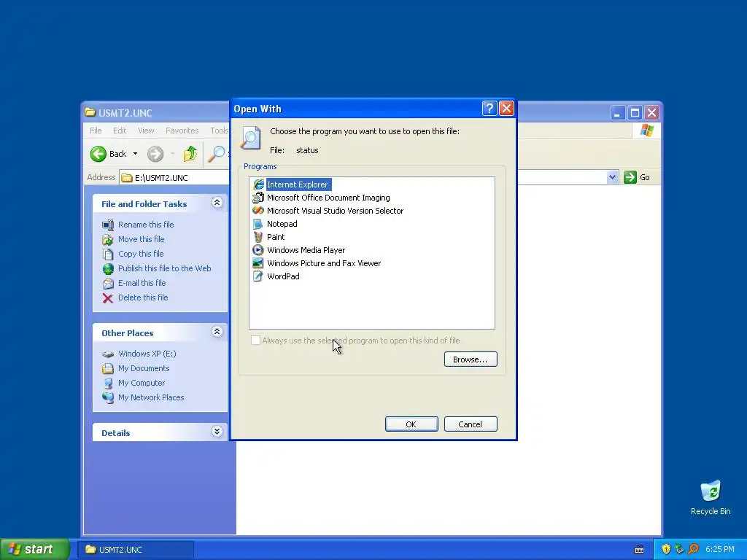This screenshot has height=560, width=747.
Task: Click the Start button
Action: pyautogui.click(x=35, y=549)
